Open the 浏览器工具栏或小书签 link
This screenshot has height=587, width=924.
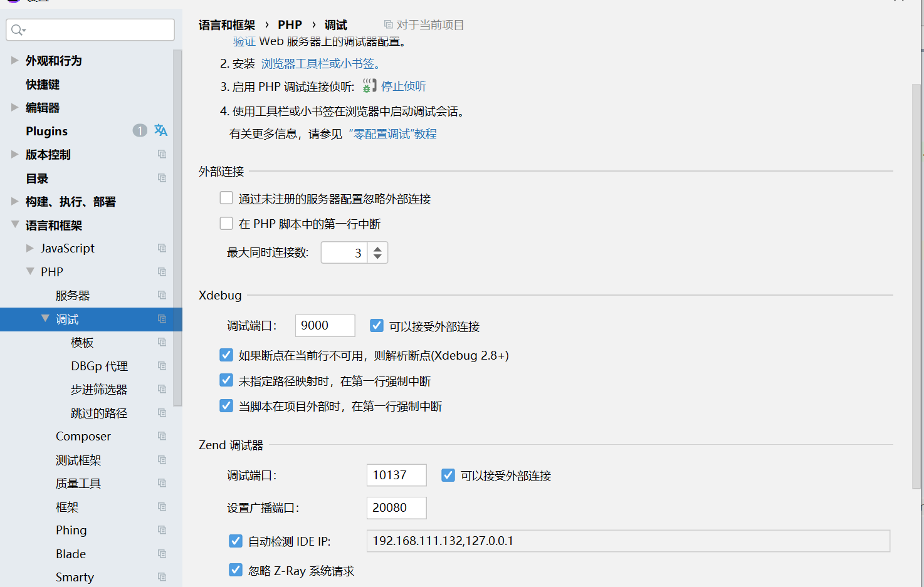coord(320,63)
